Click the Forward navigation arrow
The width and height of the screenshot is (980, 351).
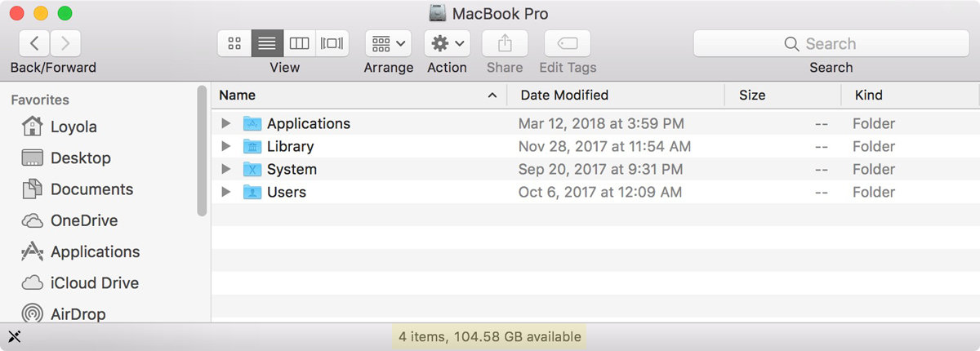65,43
